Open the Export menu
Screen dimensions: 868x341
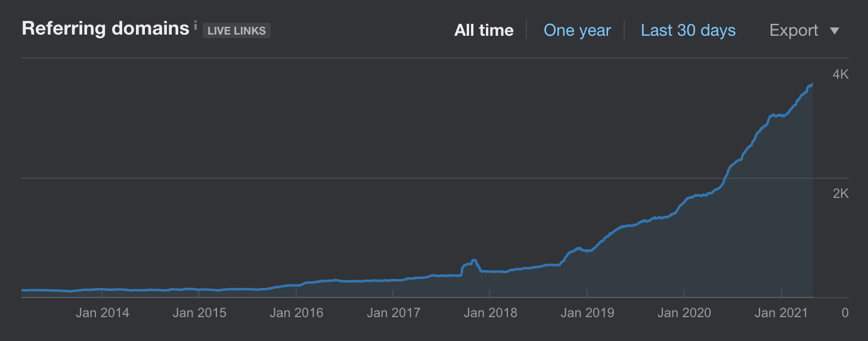(x=793, y=30)
